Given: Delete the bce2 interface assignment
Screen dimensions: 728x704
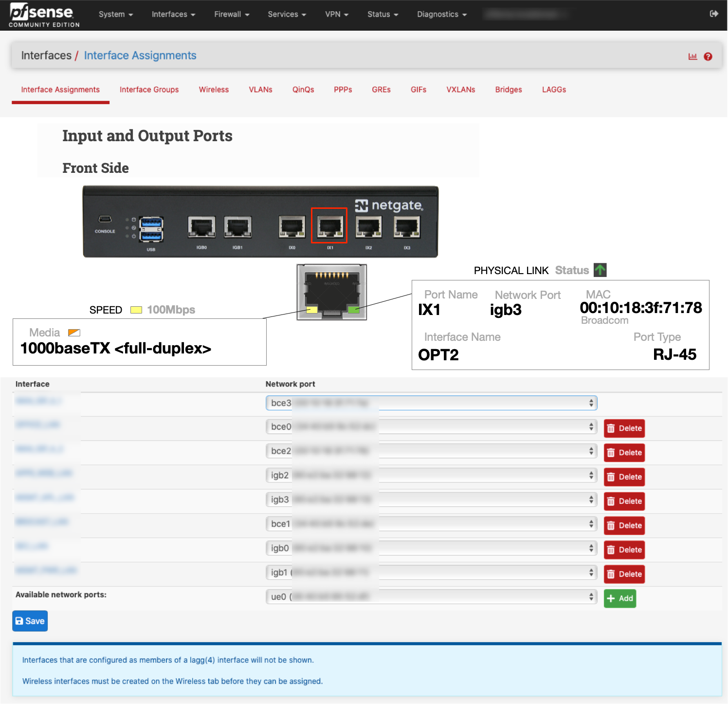Looking at the screenshot, I should click(x=624, y=453).
